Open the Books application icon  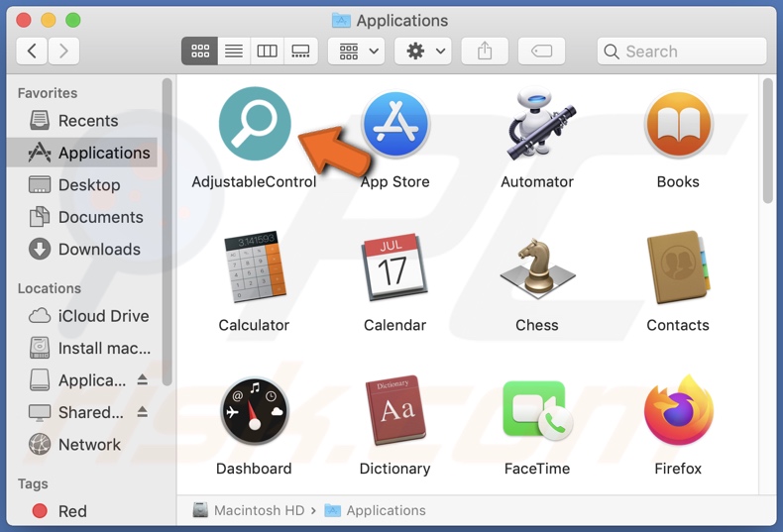tap(678, 124)
